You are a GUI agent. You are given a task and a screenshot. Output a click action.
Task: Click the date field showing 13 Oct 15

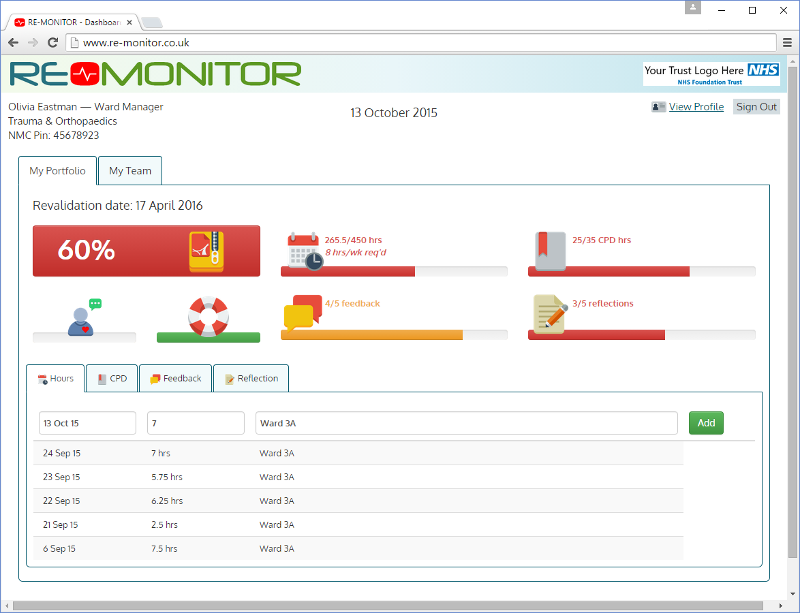(88, 423)
